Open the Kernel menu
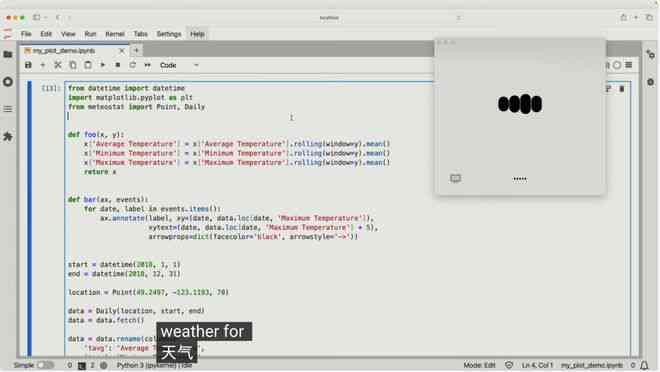This screenshot has width=660, height=372. click(x=114, y=34)
